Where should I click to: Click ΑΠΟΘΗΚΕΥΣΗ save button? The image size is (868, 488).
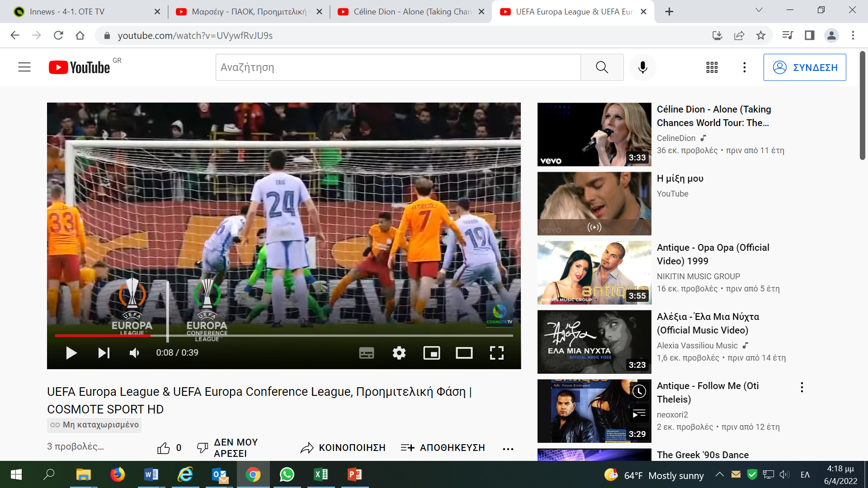click(x=443, y=448)
